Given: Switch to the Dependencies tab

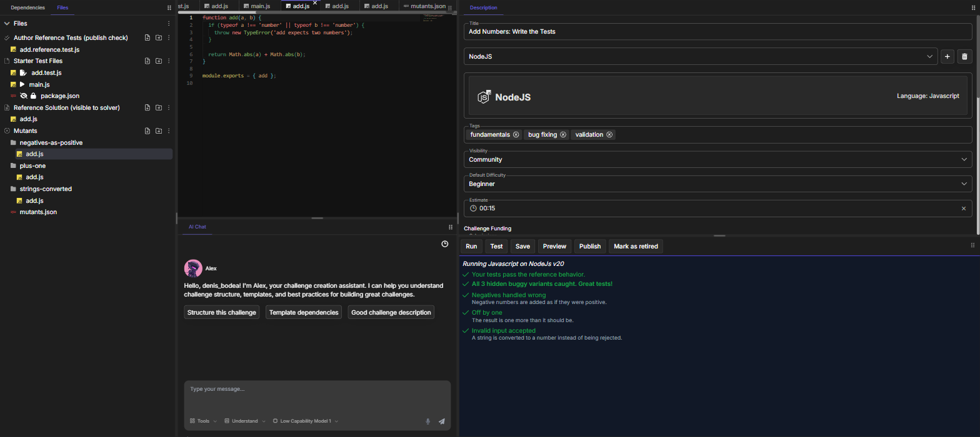Looking at the screenshot, I should coord(27,7).
